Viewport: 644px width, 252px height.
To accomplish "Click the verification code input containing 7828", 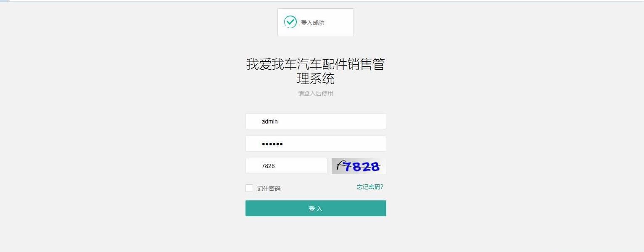I will (x=286, y=166).
